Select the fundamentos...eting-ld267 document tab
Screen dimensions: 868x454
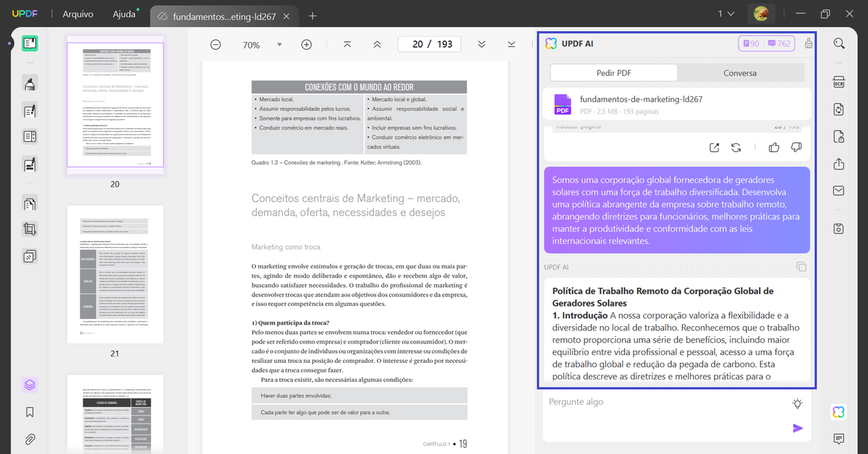point(224,16)
